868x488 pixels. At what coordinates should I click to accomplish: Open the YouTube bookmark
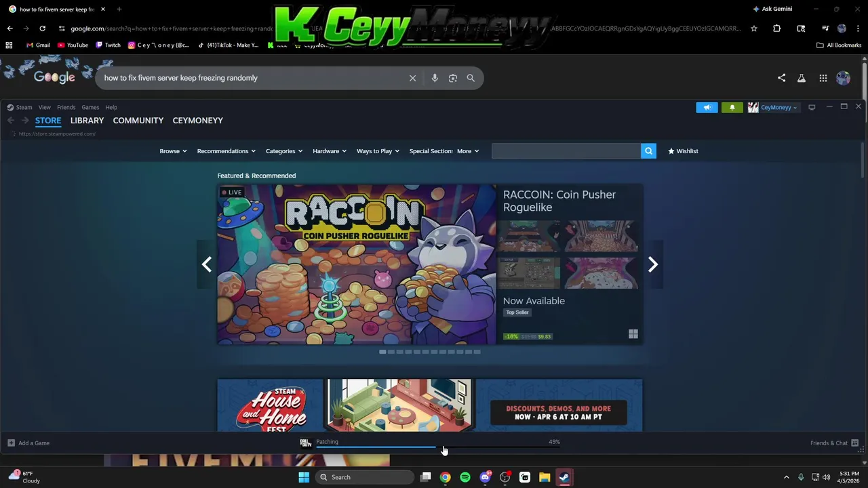tap(73, 45)
